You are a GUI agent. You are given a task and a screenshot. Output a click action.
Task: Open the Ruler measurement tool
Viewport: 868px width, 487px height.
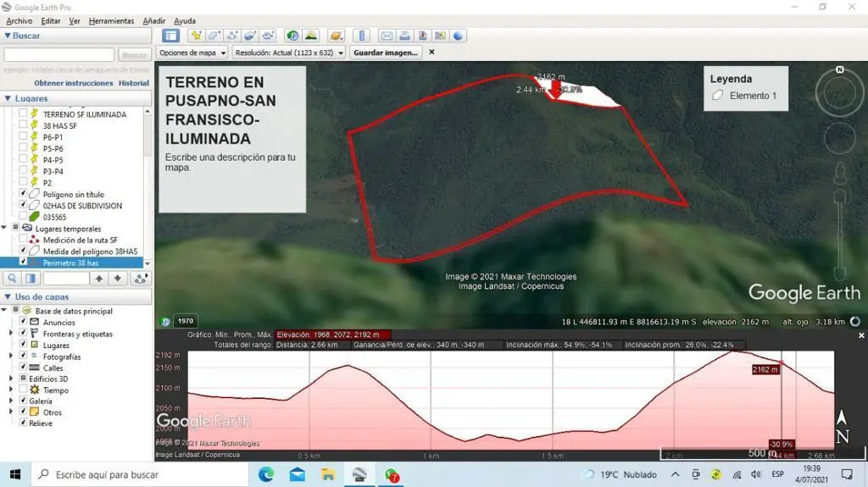pos(361,36)
